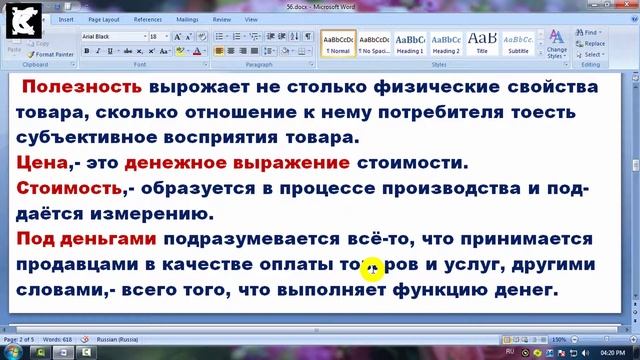
Task: Apply the Heading 2 style
Action: click(x=446, y=43)
